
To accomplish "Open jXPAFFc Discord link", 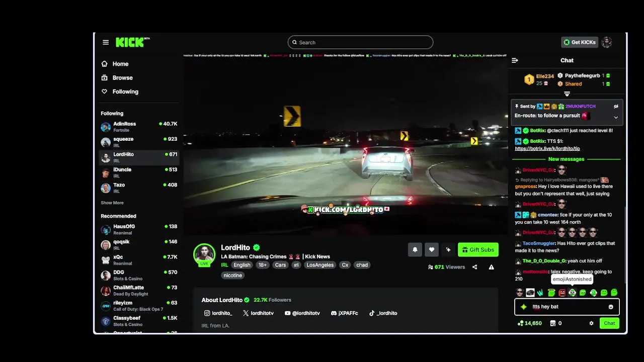I will [x=344, y=313].
